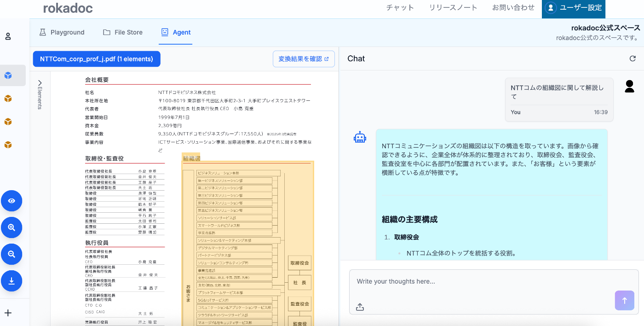Click the ビジネスソリューション本部 box in chart

coord(238,173)
